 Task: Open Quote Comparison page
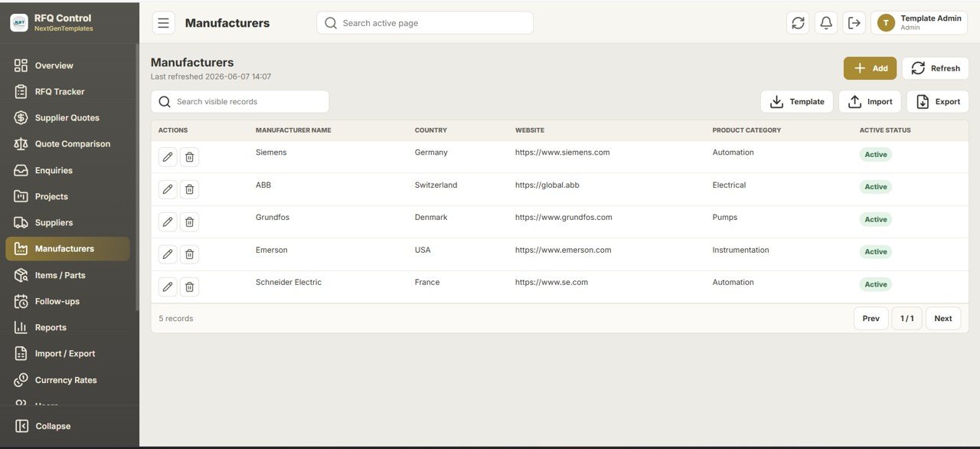coord(67,144)
